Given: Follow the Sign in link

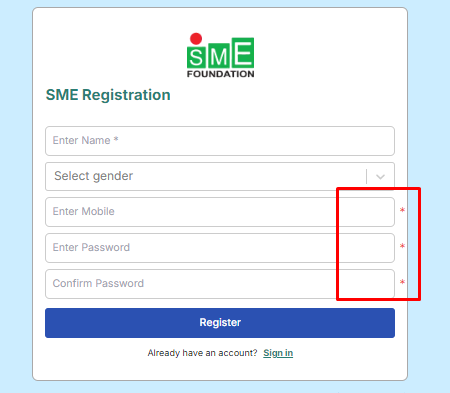Looking at the screenshot, I should click(x=278, y=353).
